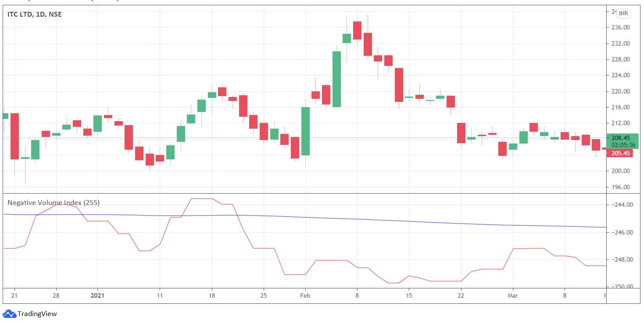Click the 15 date axis label
The image size is (644, 324).
409,295
